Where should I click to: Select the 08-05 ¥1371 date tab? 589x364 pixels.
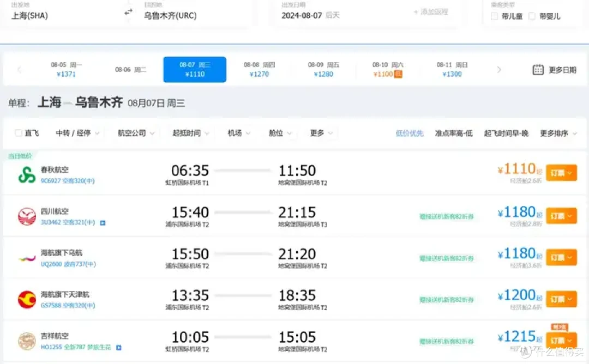pyautogui.click(x=66, y=69)
